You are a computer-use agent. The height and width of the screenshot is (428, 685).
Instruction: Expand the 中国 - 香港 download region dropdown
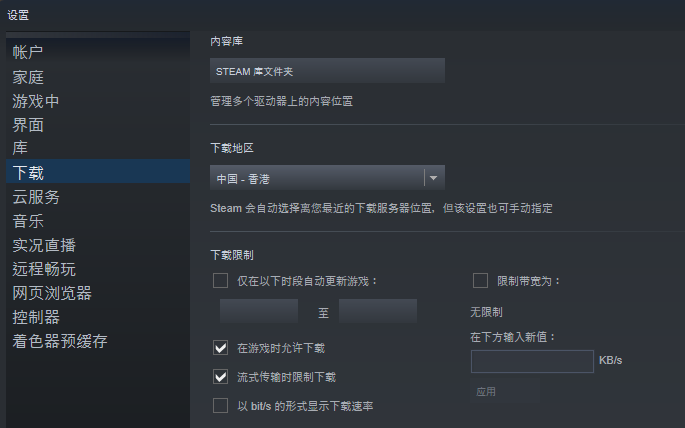[433, 178]
